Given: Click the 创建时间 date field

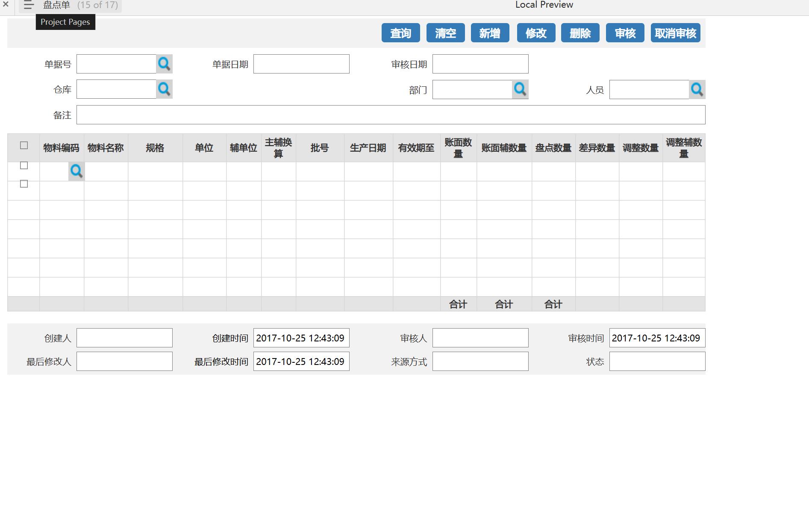Looking at the screenshot, I should 301,338.
